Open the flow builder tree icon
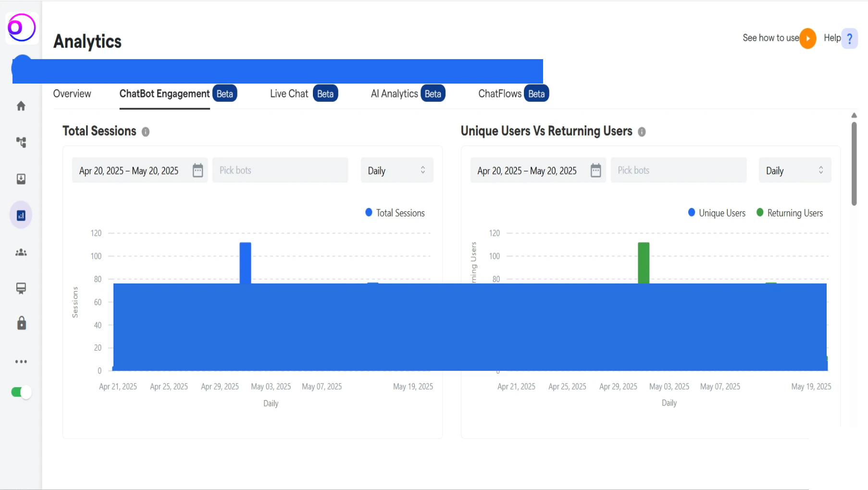Image resolution: width=868 pixels, height=490 pixels. (x=21, y=142)
